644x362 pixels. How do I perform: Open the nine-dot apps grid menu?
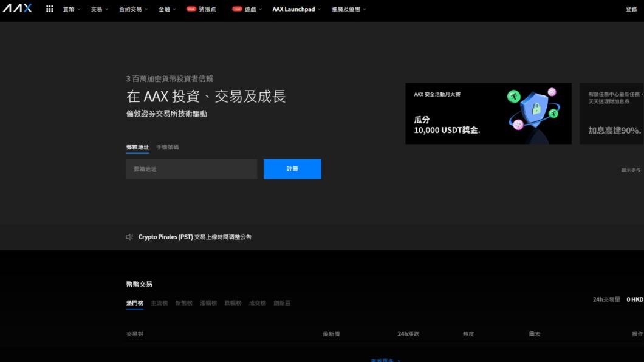click(49, 9)
